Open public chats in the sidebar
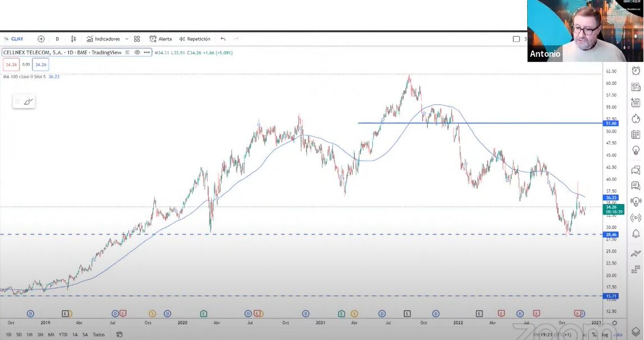The width and height of the screenshot is (644, 340). point(636,170)
